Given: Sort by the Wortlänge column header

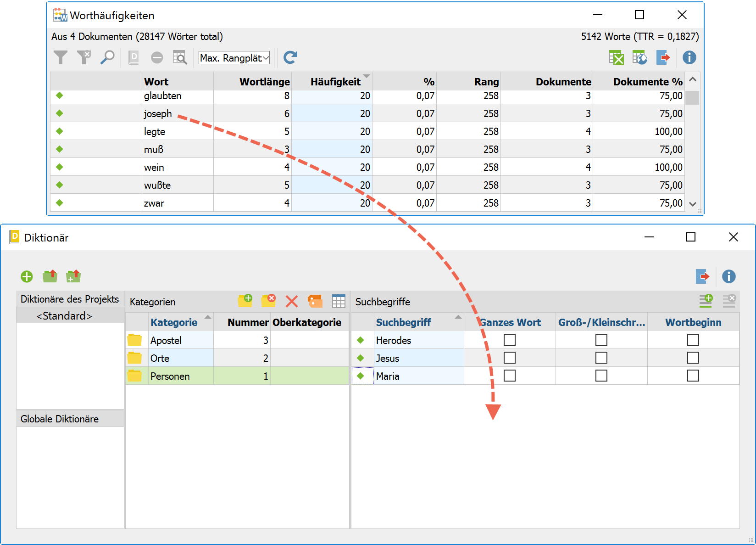Looking at the screenshot, I should click(252, 82).
